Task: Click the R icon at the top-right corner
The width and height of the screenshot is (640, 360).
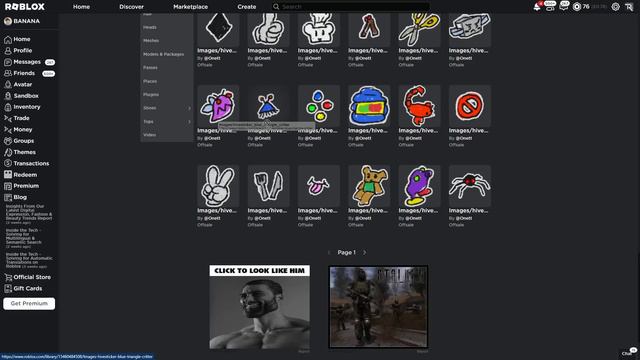Action: point(629,7)
